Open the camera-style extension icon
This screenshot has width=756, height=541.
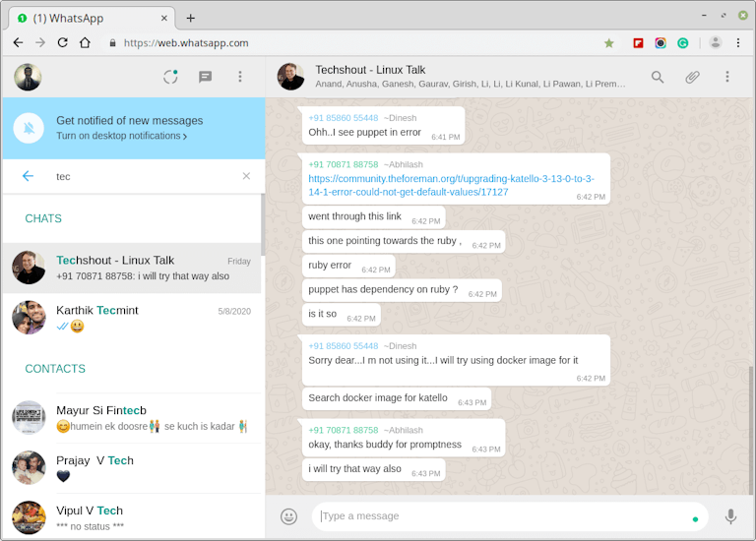pyautogui.click(x=661, y=43)
